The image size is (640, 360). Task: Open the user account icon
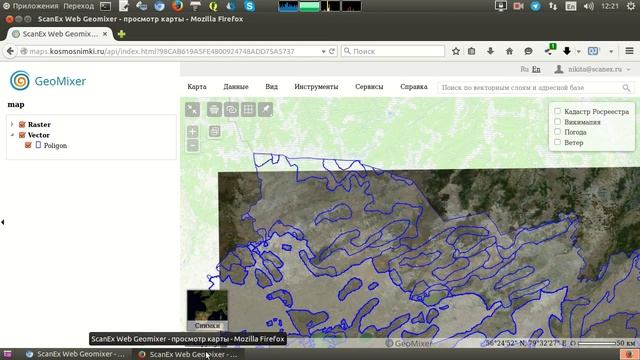(x=559, y=69)
